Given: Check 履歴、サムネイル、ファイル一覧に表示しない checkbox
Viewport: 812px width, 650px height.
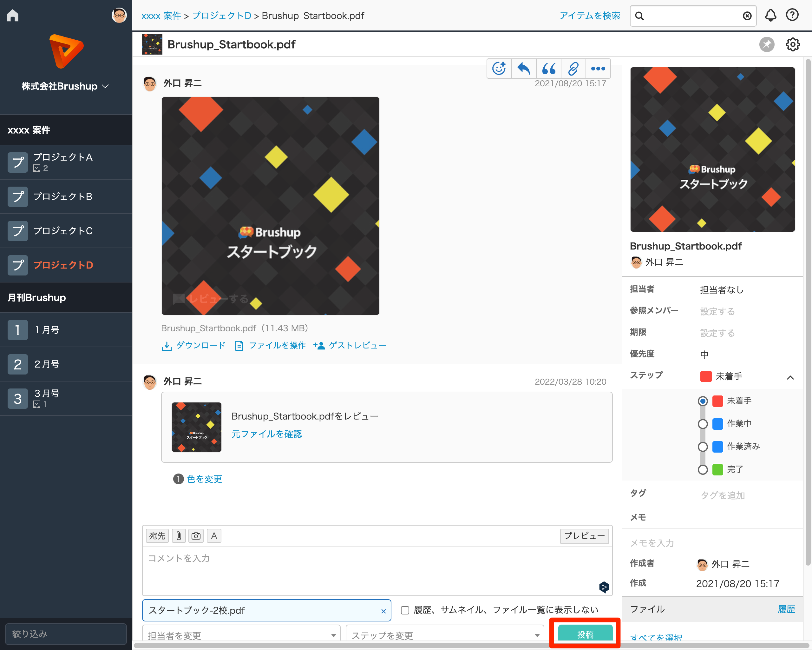Looking at the screenshot, I should pos(405,610).
